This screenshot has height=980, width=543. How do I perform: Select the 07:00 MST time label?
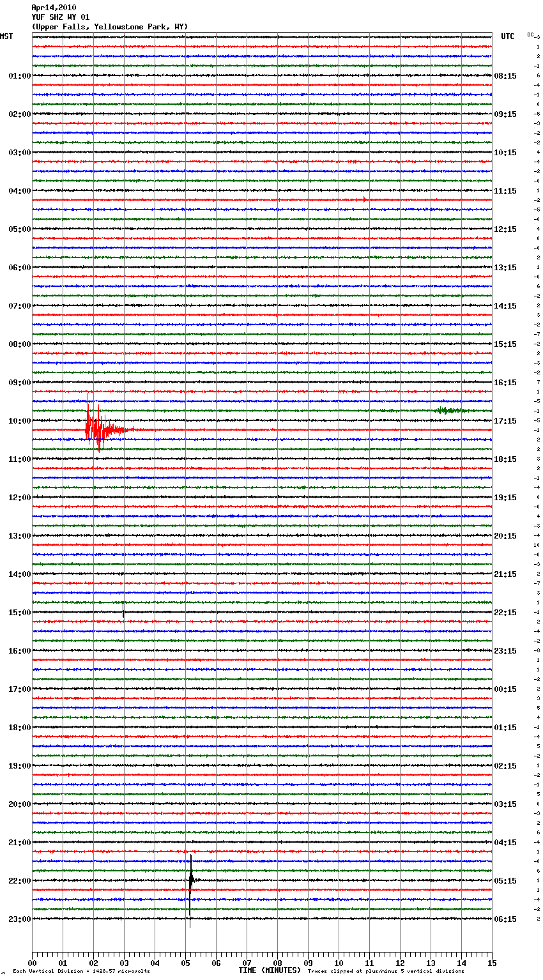(x=20, y=306)
